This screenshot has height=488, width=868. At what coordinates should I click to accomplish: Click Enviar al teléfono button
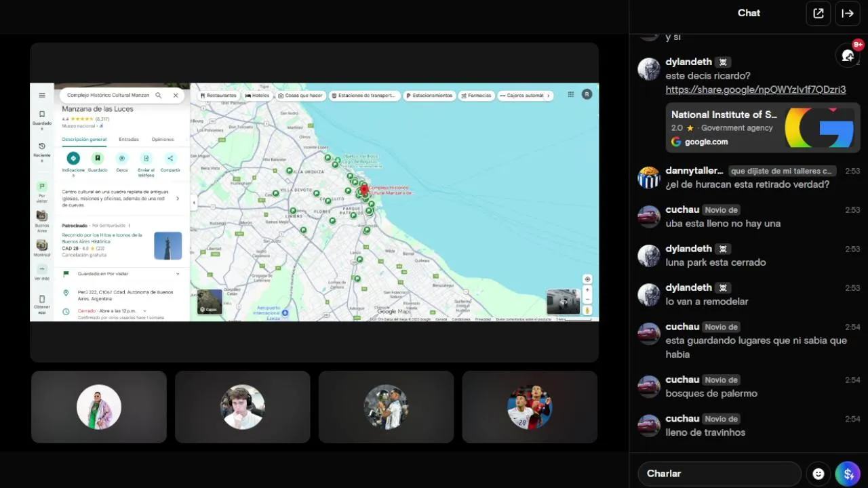(146, 163)
